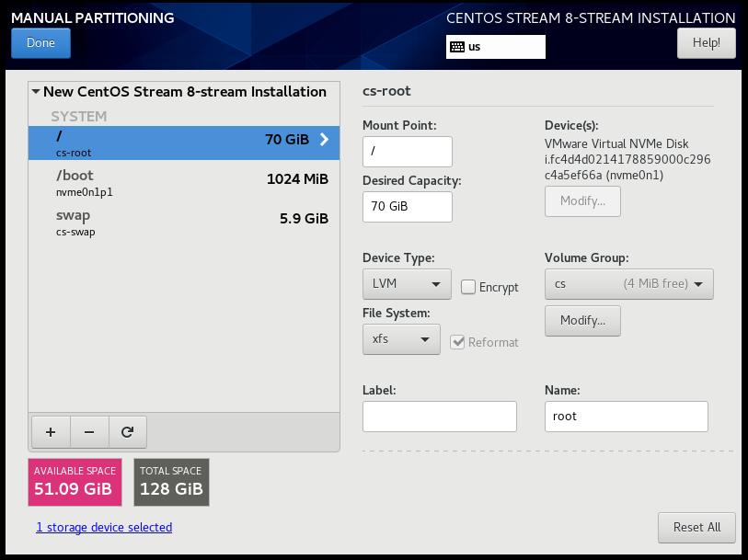Viewport: 748px width, 560px height.
Task: Click the 5.9 GiB size of swap
Action: coord(304,219)
